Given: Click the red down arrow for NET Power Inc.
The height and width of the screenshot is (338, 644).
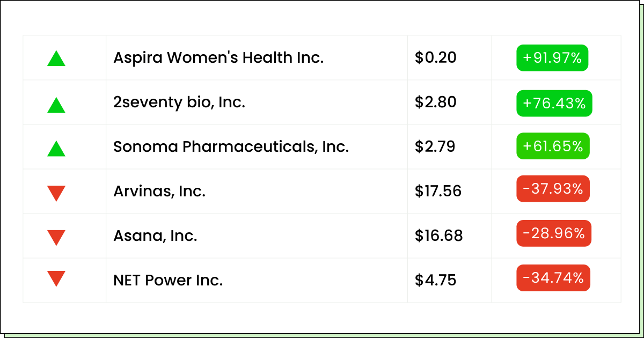Looking at the screenshot, I should pyautogui.click(x=56, y=278).
